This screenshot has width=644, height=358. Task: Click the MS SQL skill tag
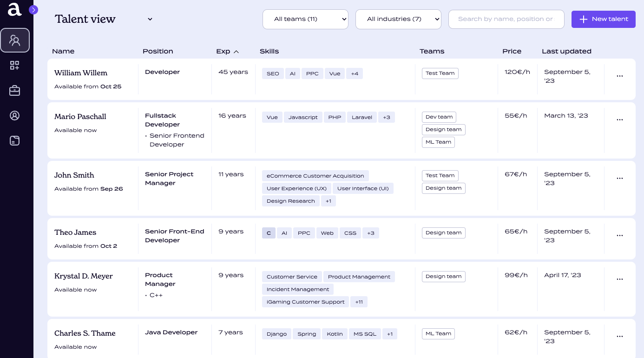point(365,334)
